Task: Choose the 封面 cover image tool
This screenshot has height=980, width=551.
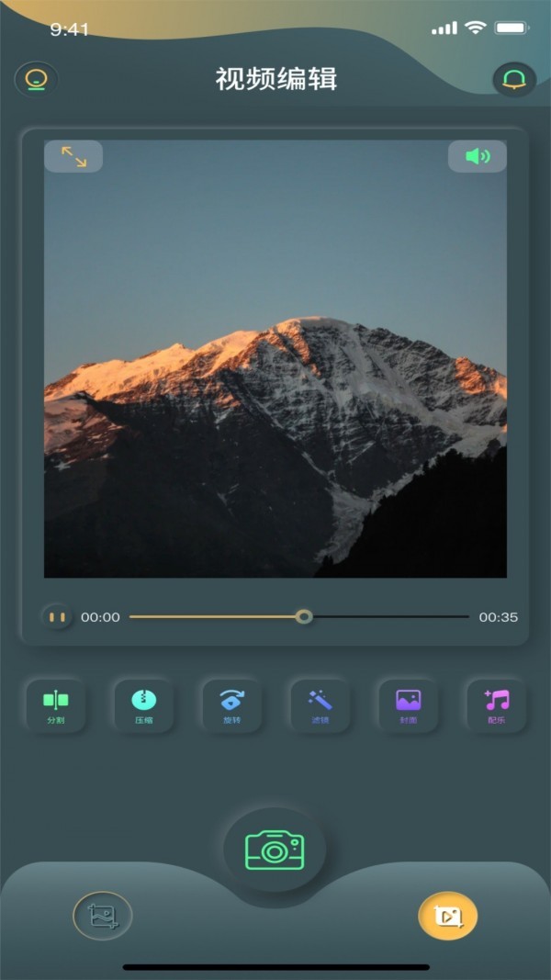Action: click(x=408, y=704)
